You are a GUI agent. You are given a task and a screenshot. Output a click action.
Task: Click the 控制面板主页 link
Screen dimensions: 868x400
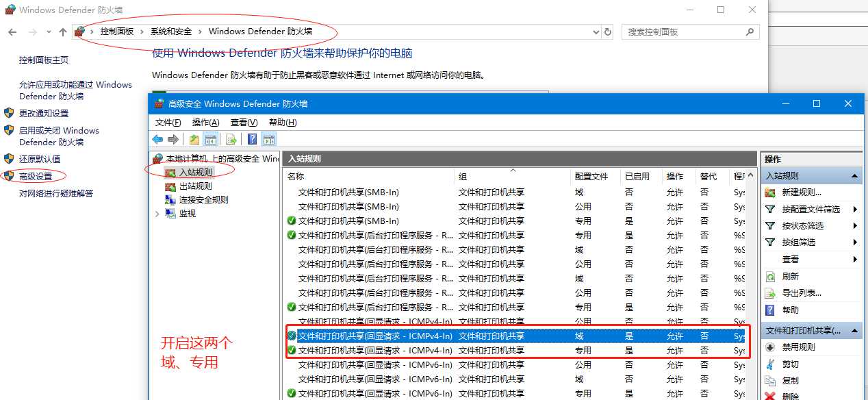click(x=44, y=60)
